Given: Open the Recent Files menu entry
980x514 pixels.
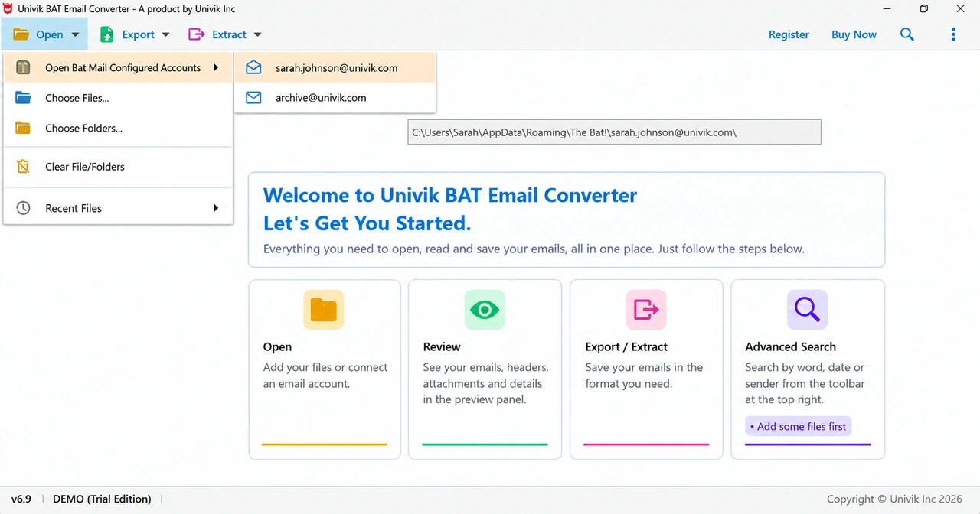Looking at the screenshot, I should [118, 208].
